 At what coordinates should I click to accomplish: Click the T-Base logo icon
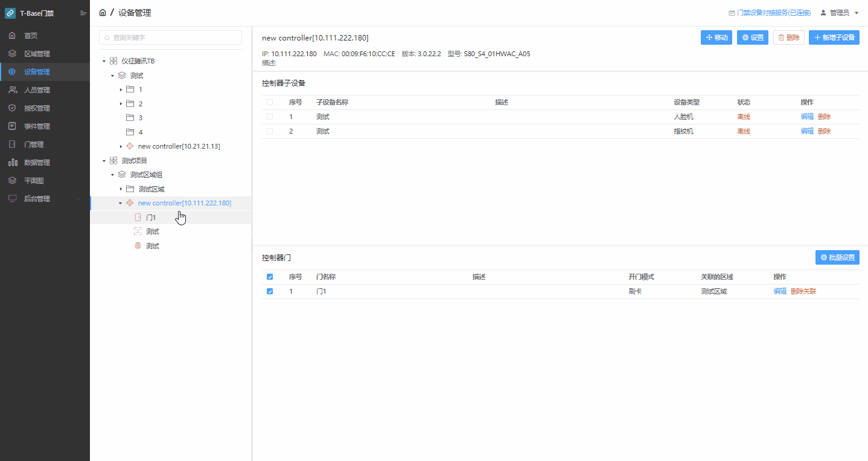[x=10, y=13]
